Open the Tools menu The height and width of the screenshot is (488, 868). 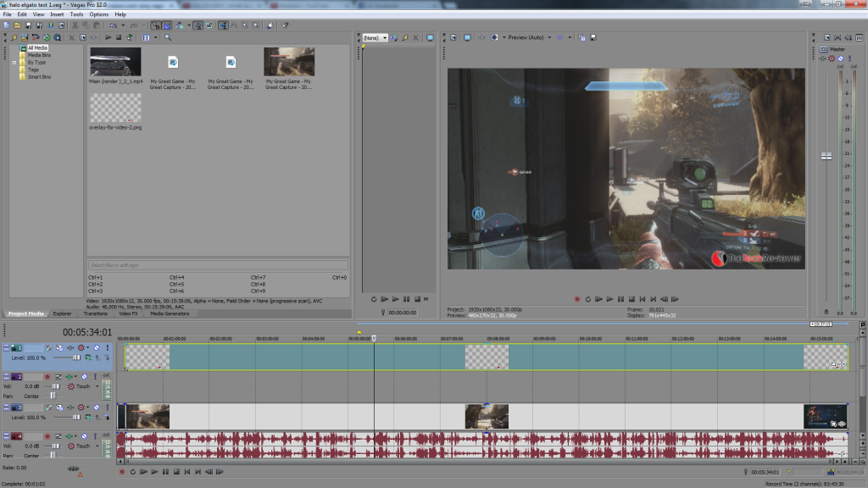pos(78,14)
